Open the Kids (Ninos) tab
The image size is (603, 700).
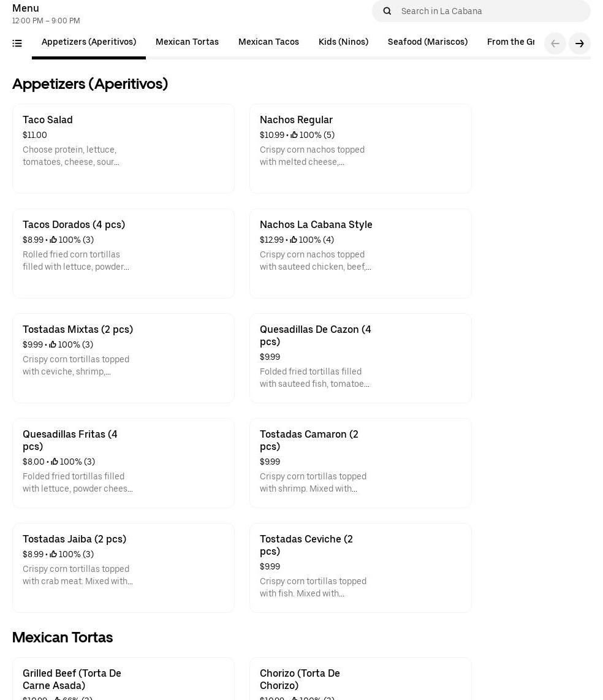343,42
